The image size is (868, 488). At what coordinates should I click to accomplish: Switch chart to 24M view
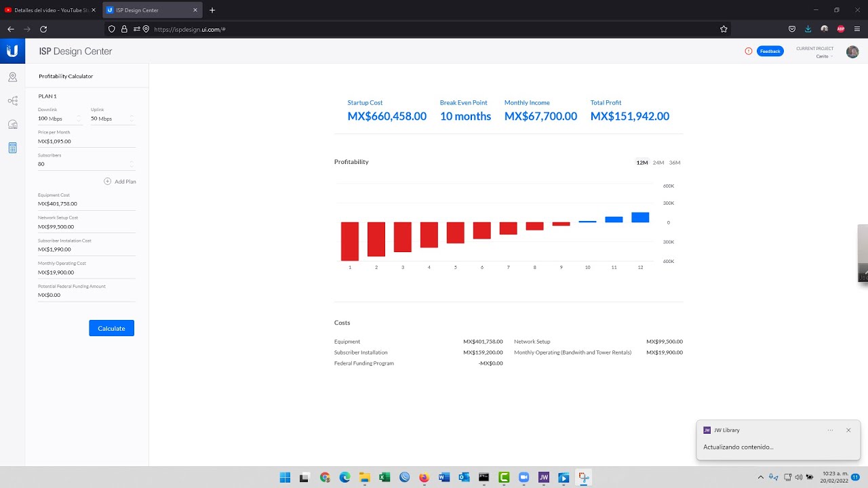click(658, 163)
